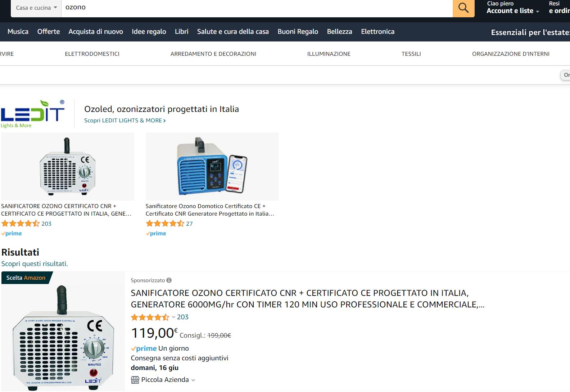Click star rating of blue ozone sanitizer

coord(165,224)
